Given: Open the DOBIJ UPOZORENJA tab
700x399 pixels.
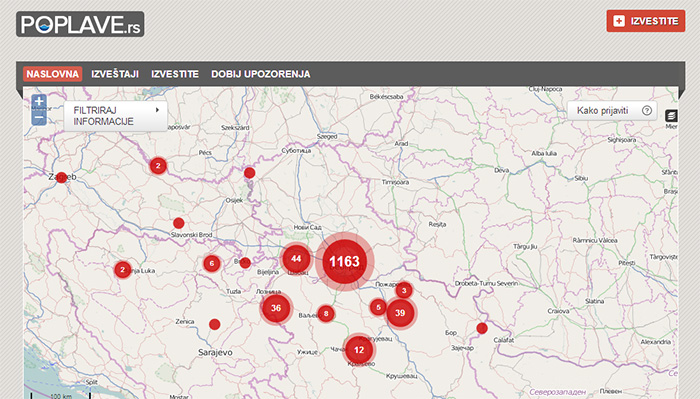Looking at the screenshot, I should click(261, 74).
